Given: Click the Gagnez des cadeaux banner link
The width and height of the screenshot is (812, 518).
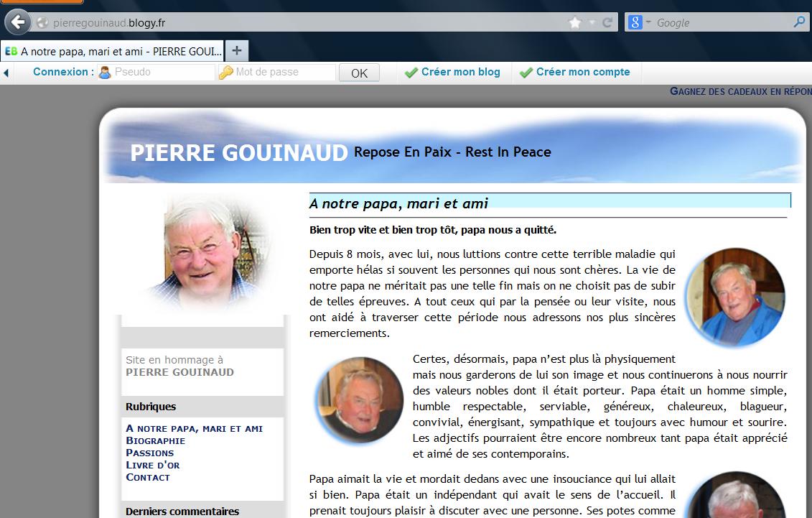Looking at the screenshot, I should click(x=740, y=91).
